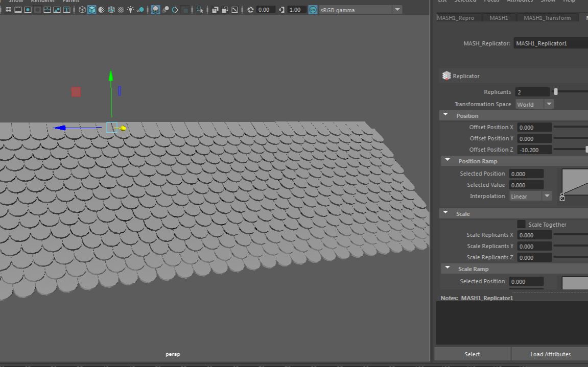Collapse the Scale Ramp section
The height and width of the screenshot is (367, 588).
(x=448, y=268)
